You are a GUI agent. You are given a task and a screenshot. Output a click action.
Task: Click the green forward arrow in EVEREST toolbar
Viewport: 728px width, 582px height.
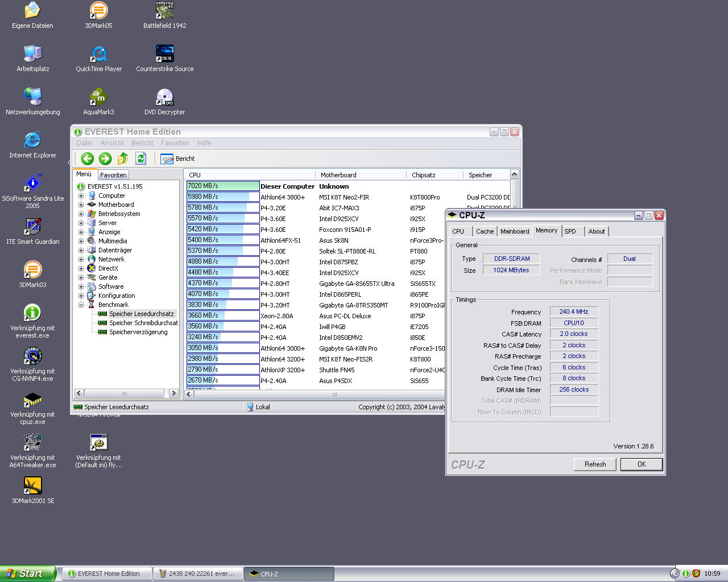tap(105, 159)
